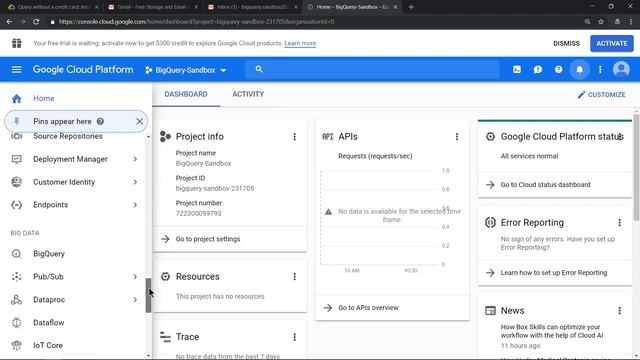Expand Dataproc submenu chevron
This screenshot has width=640, height=360.
click(135, 300)
